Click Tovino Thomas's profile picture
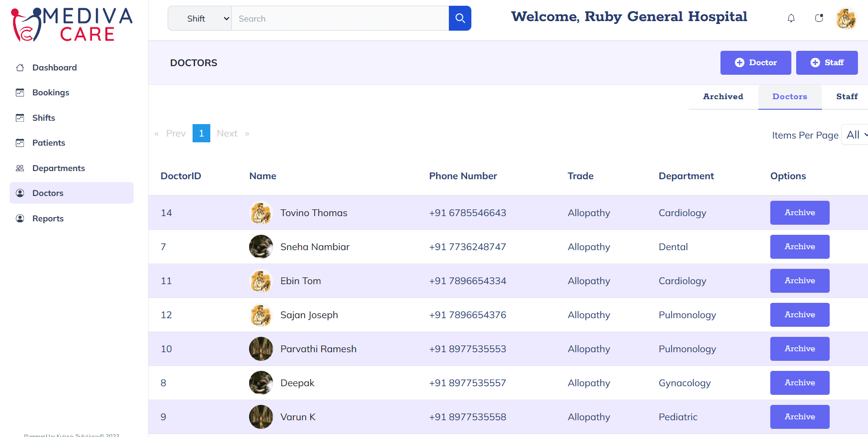Viewport: 868px width, 437px height. click(261, 213)
